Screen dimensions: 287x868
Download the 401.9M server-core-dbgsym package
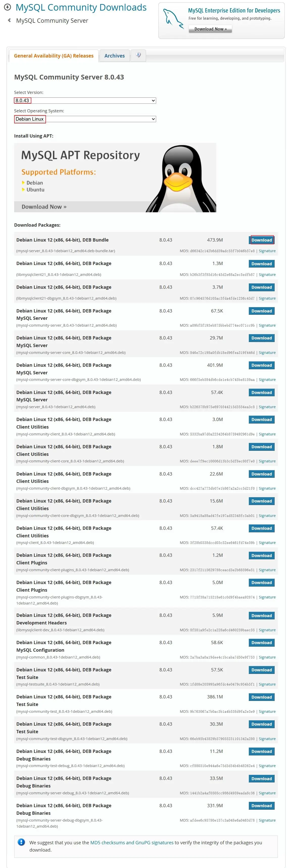(261, 365)
